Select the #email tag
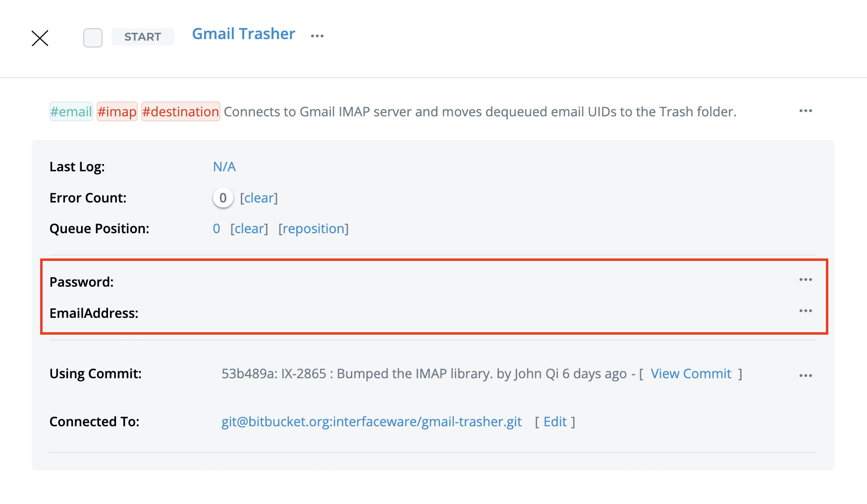Screen dimensions: 867x504 71,111
